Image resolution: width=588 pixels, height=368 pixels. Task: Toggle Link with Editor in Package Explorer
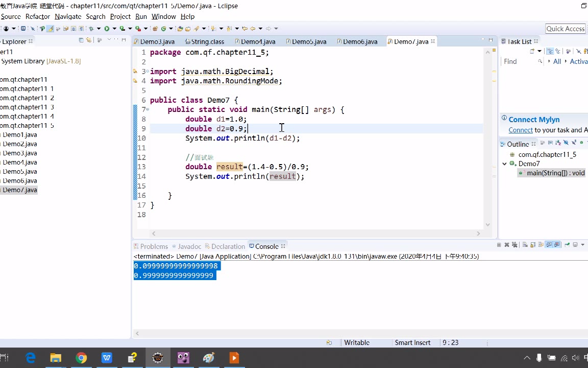point(89,40)
